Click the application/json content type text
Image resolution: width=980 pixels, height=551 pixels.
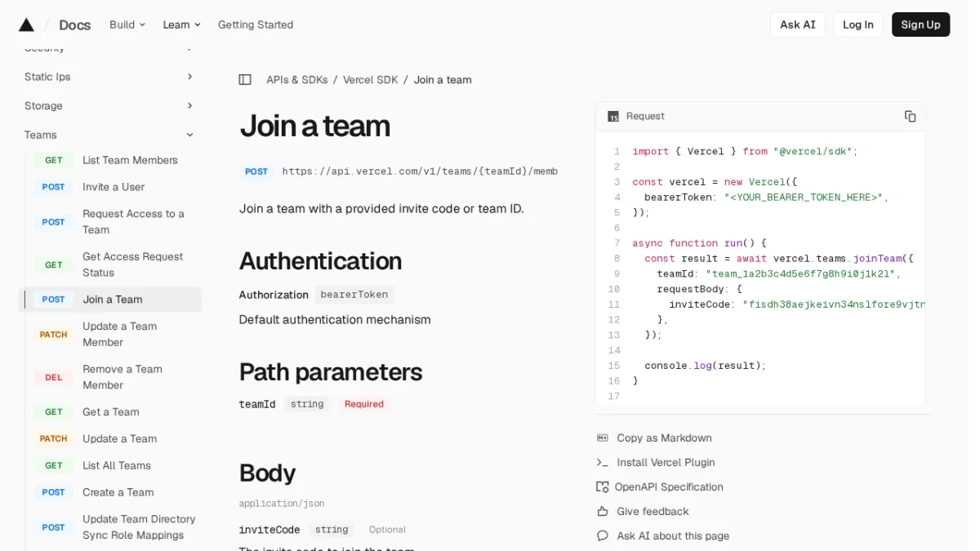click(x=281, y=504)
